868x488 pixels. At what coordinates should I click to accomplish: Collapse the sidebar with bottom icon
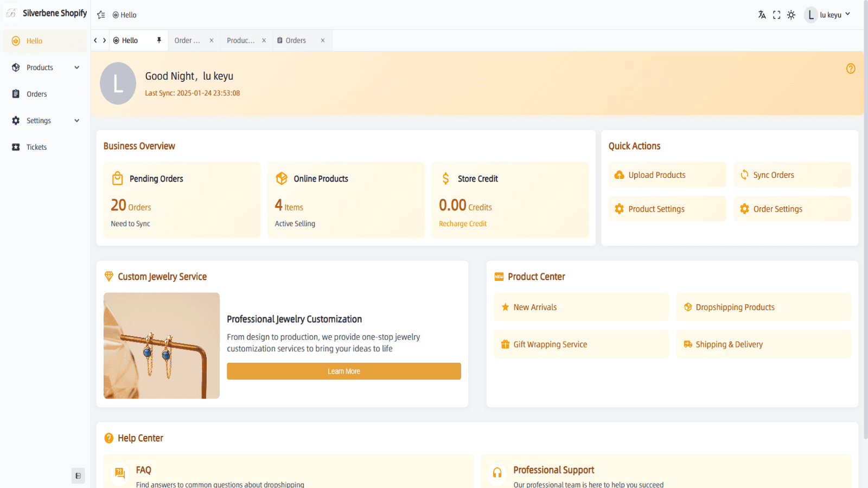pyautogui.click(x=78, y=476)
